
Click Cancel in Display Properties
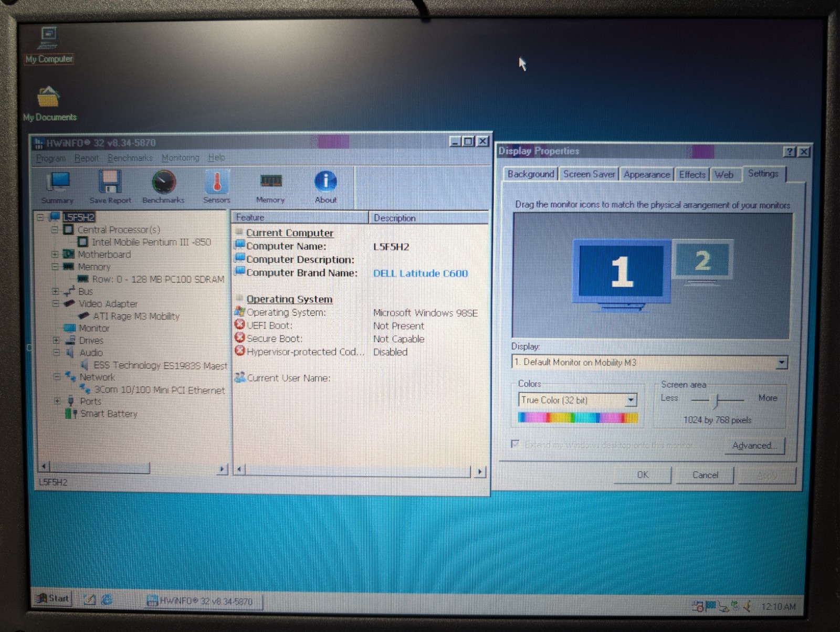[x=705, y=475]
